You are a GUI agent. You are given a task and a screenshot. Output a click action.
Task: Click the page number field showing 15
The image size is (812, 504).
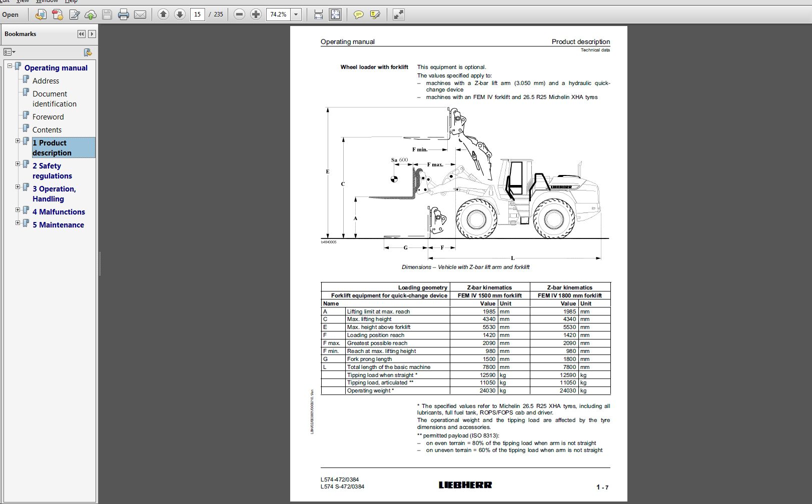tap(197, 14)
